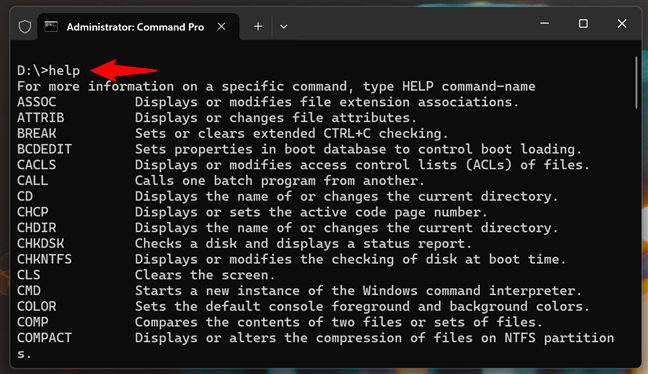The image size is (648, 374).
Task: Click the D:\>help prompt text
Action: 48,71
